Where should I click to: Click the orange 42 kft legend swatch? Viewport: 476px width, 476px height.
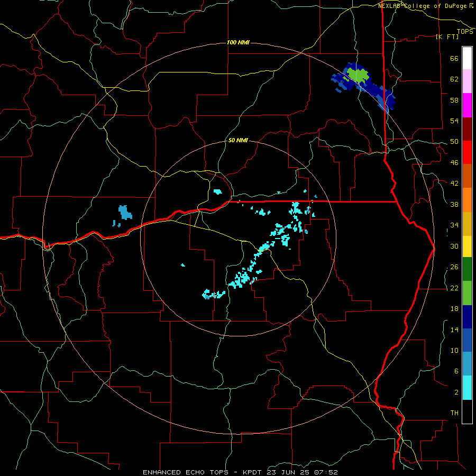(x=467, y=200)
